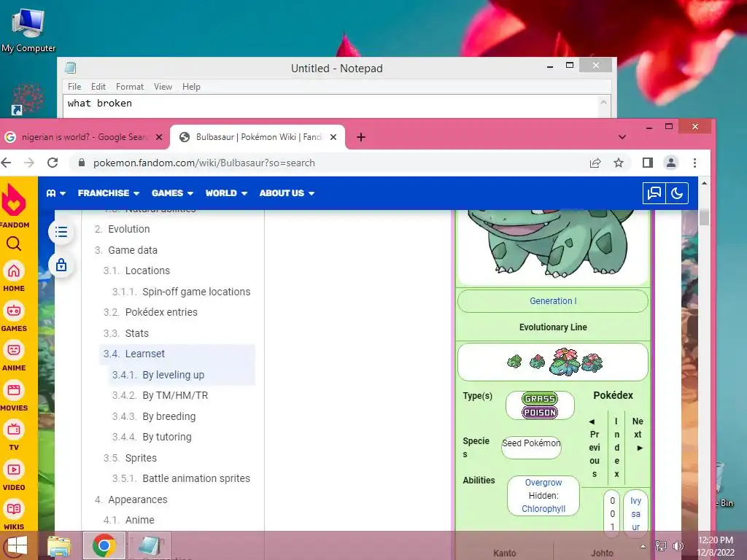View site info lock icon
The image size is (747, 560).
click(x=82, y=163)
